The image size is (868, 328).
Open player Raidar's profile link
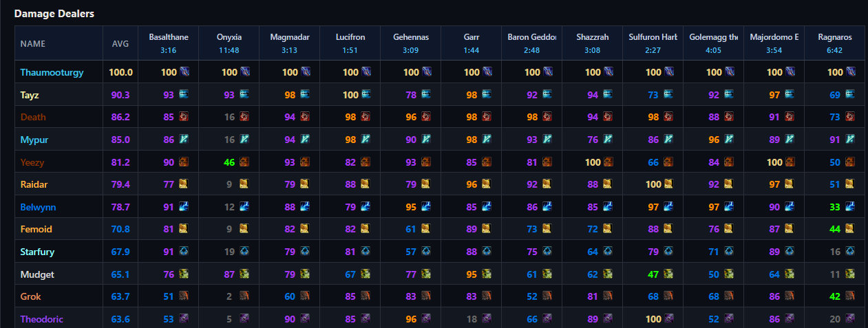(x=34, y=184)
